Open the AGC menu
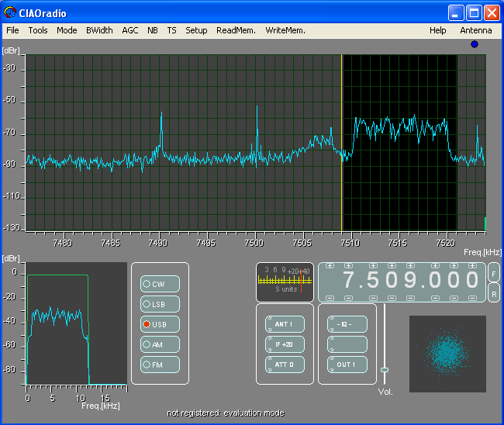 [x=130, y=30]
